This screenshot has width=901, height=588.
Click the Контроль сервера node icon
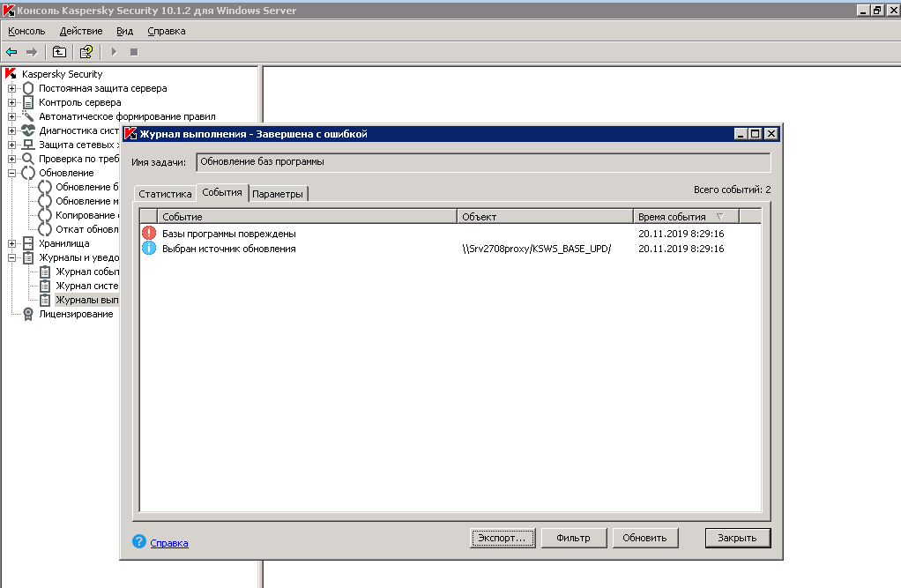coord(28,102)
